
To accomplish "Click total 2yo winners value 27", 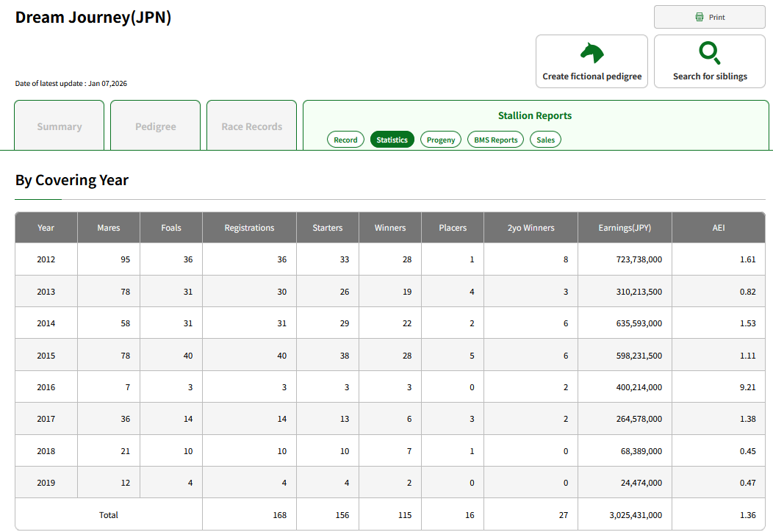I will 564,515.
